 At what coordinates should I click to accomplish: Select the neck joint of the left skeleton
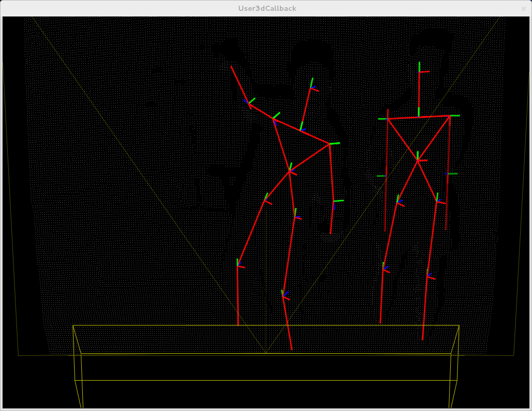pyautogui.click(x=301, y=130)
